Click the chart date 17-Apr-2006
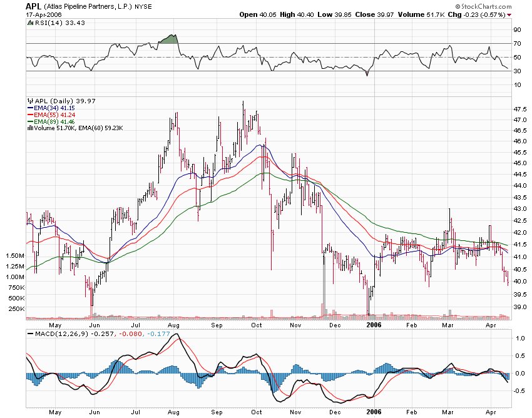This screenshot has width=532, height=418. click(43, 14)
